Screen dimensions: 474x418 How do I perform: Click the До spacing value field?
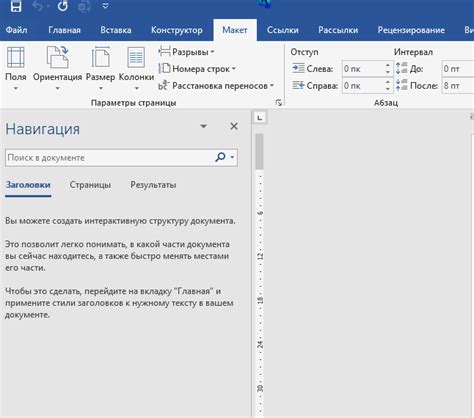click(x=458, y=69)
